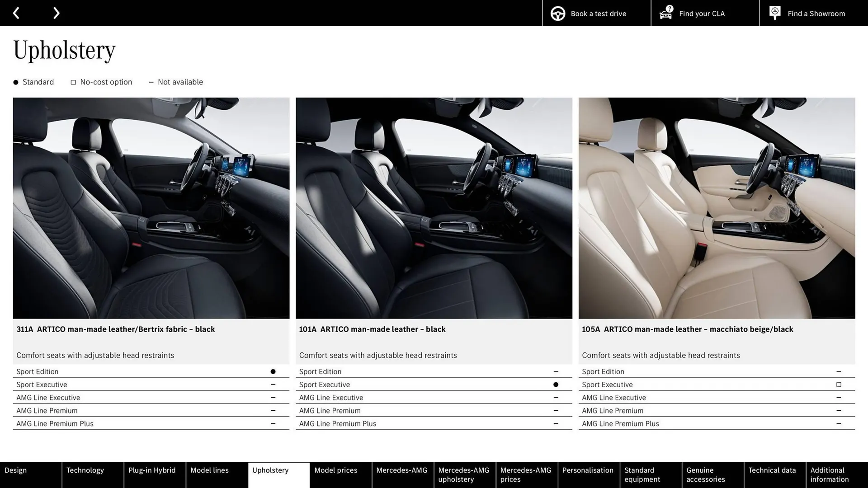Select the Standard dot for Sport Edition under 311A
Viewport: 868px width, 488px height.
[273, 371]
